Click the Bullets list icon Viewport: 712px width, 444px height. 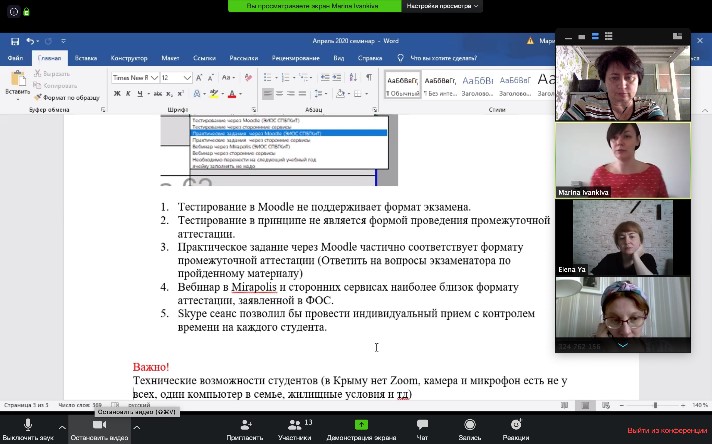pyautogui.click(x=267, y=78)
